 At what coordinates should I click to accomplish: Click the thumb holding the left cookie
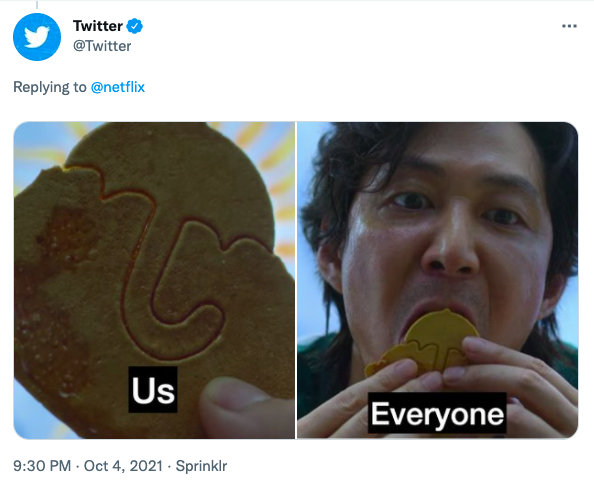[242, 409]
